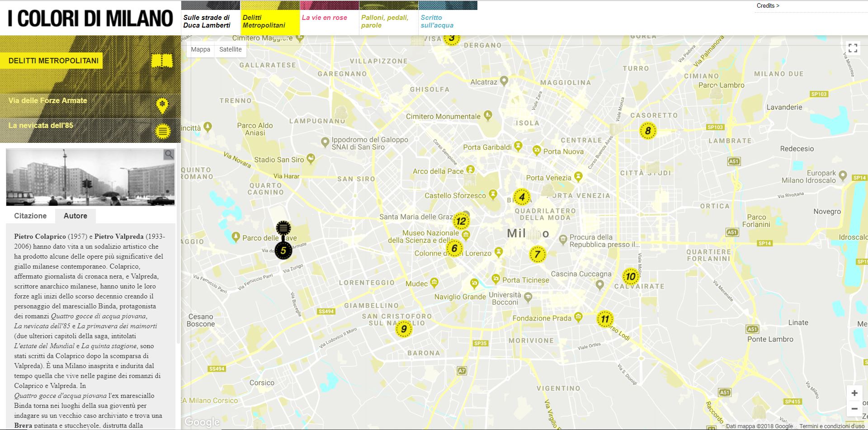The width and height of the screenshot is (868, 430).
Task: Click the location pin icon for Via delle Forze Armate
Action: click(x=162, y=105)
